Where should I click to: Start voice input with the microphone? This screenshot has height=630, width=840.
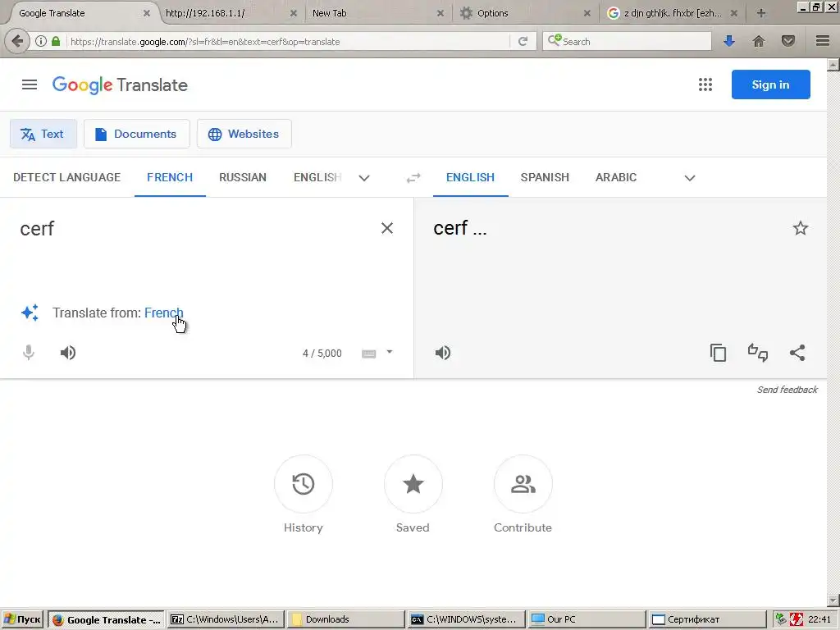coord(29,353)
